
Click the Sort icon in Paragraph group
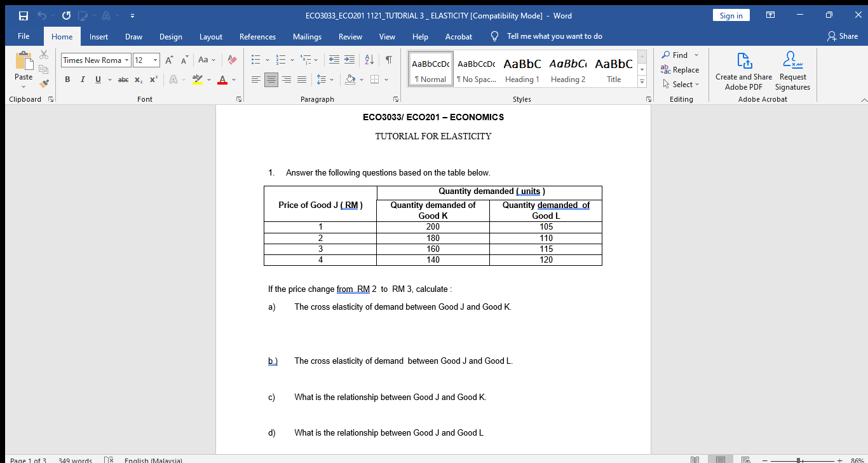tap(369, 59)
